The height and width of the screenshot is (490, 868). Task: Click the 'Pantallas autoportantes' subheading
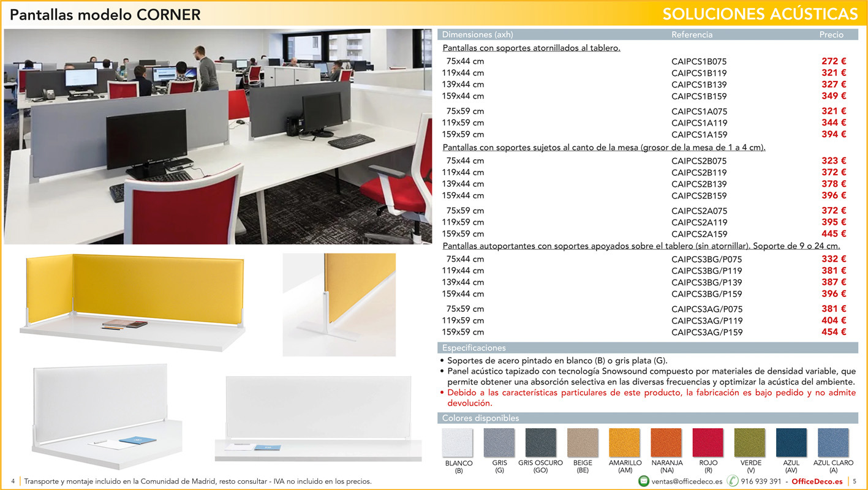point(641,246)
